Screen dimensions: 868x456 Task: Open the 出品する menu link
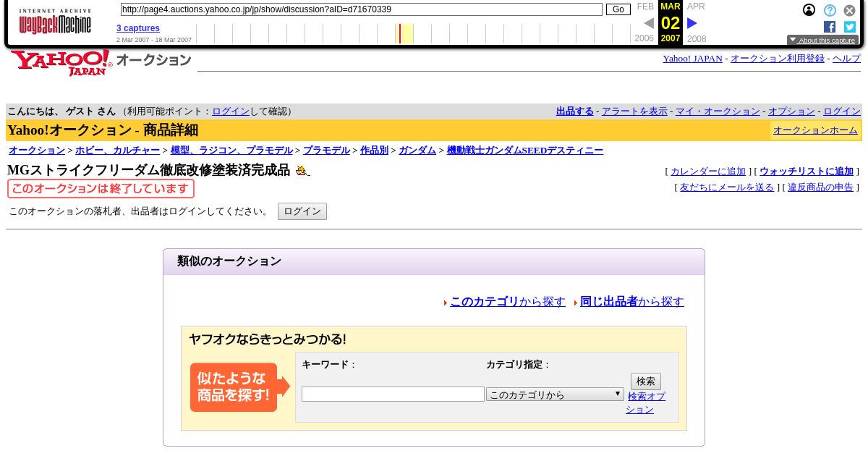point(574,111)
